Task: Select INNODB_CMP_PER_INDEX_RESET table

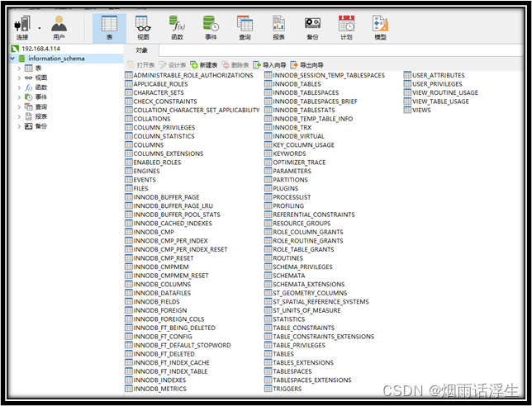Action: pos(176,249)
